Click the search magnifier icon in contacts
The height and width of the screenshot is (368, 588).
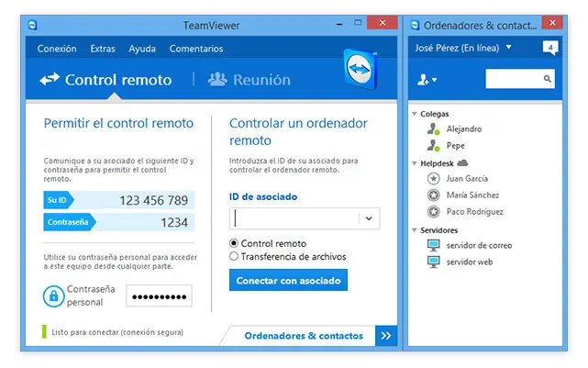coord(548,79)
